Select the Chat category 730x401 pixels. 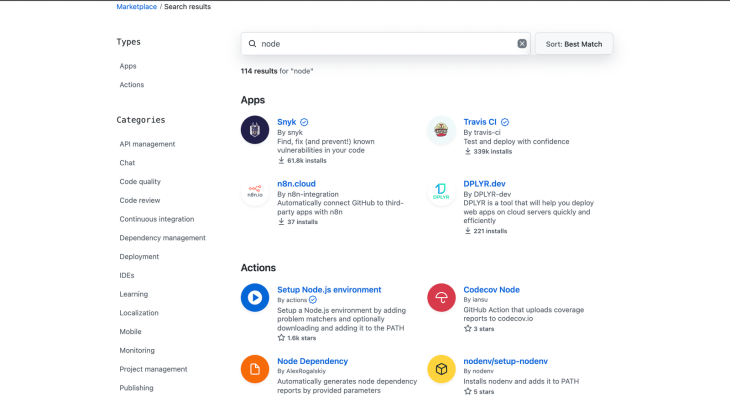coord(127,163)
